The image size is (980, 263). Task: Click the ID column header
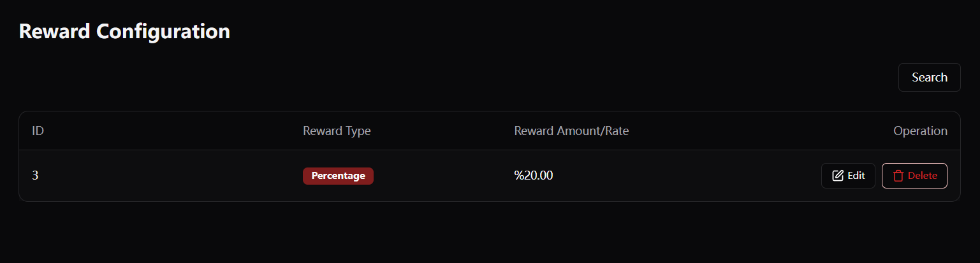38,131
